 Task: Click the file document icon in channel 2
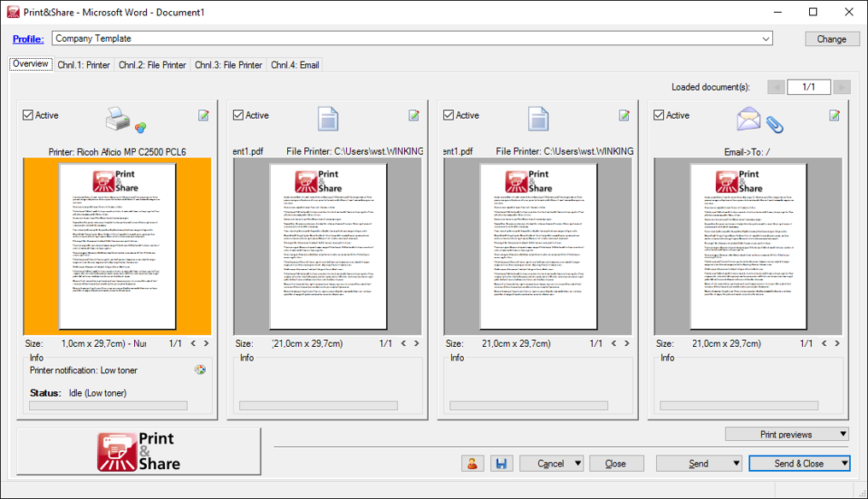click(x=327, y=120)
